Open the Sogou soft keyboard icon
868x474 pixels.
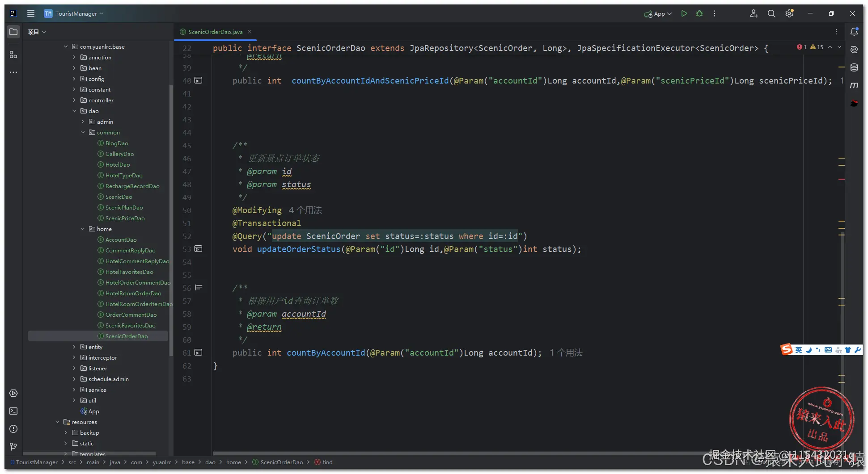[x=828, y=350]
